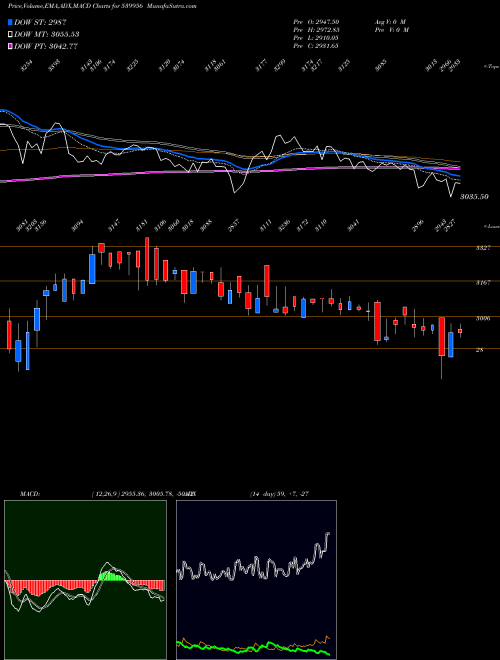This screenshot has width=500, height=660.
Task: Open the MACD histogram panel
Action: [85, 580]
